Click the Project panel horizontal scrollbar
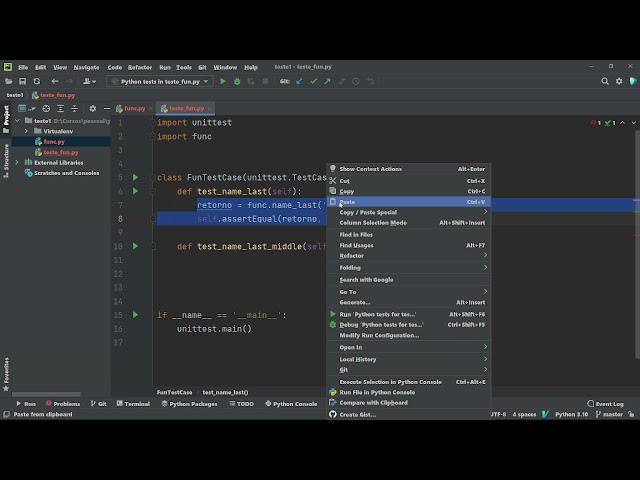Viewport: 640px width, 480px height. point(46,394)
